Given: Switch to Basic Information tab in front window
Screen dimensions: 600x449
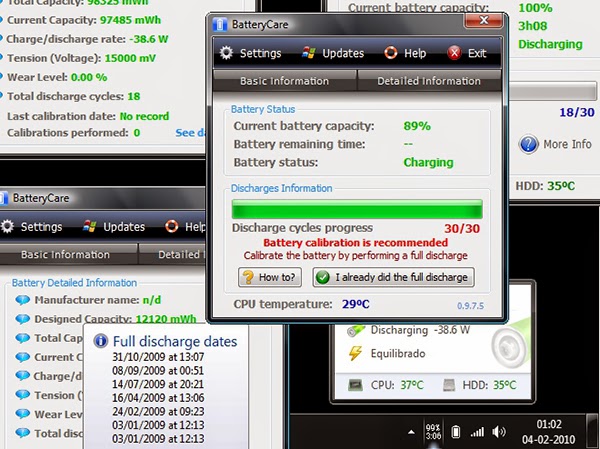Looking at the screenshot, I should point(284,81).
